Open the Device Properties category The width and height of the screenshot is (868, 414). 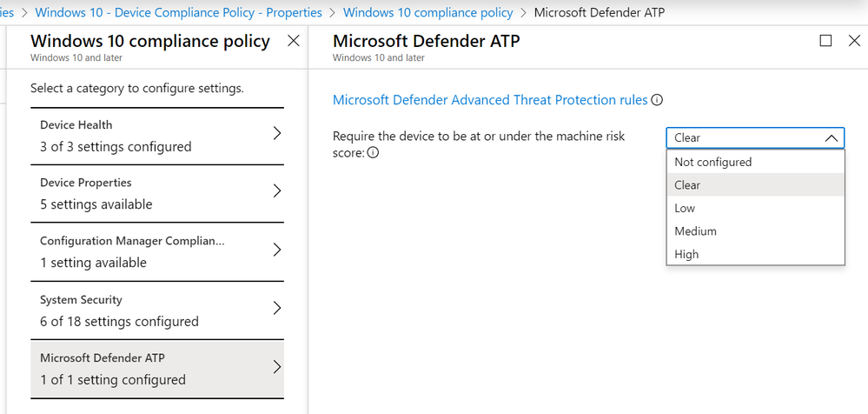coord(157,193)
